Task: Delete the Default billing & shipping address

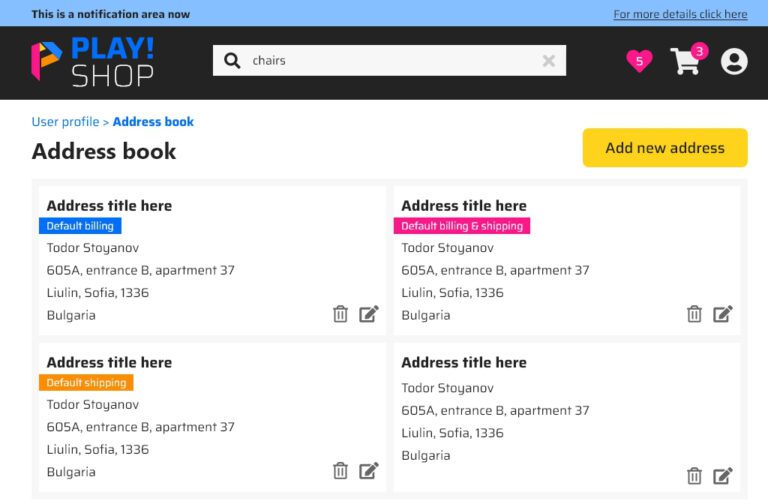Action: tap(694, 314)
